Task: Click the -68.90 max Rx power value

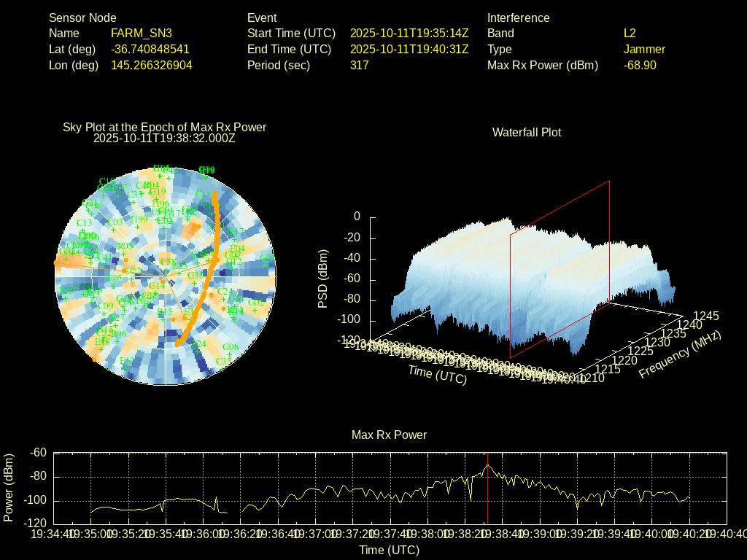Action: tap(640, 66)
